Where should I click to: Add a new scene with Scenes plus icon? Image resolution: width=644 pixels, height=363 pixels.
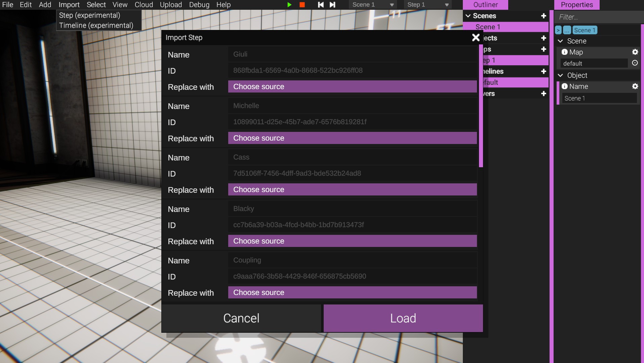click(x=544, y=16)
